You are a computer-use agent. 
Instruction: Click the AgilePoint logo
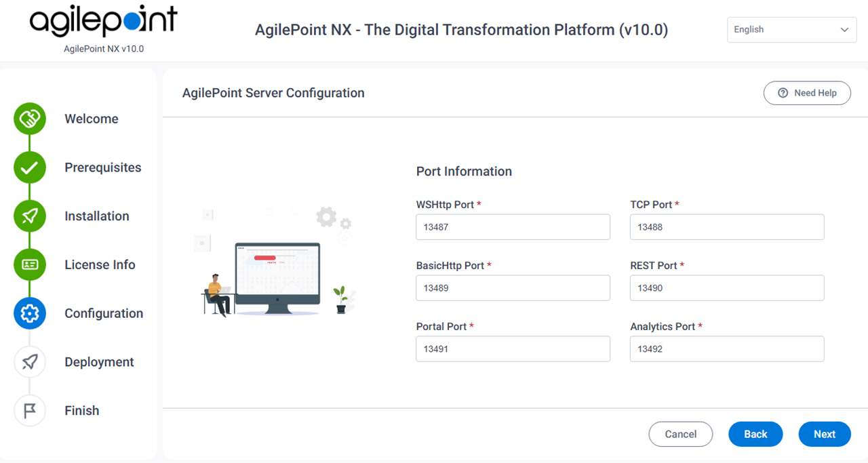pyautogui.click(x=104, y=22)
